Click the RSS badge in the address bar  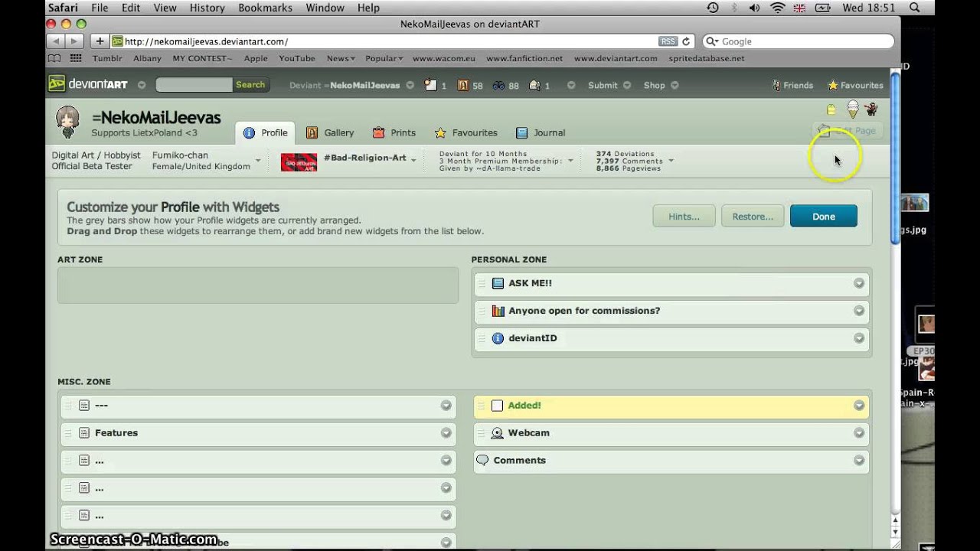pos(668,41)
